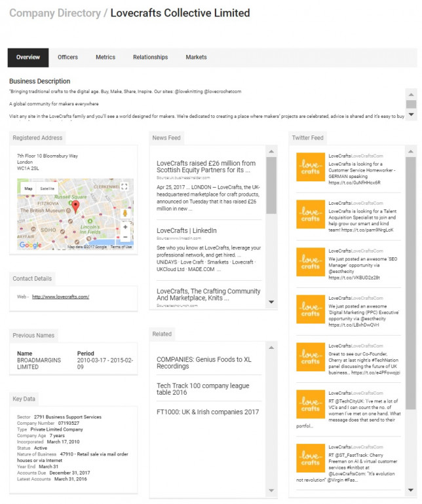Click business description scroll up arrow
This screenshot has width=422, height=504.
point(411,94)
